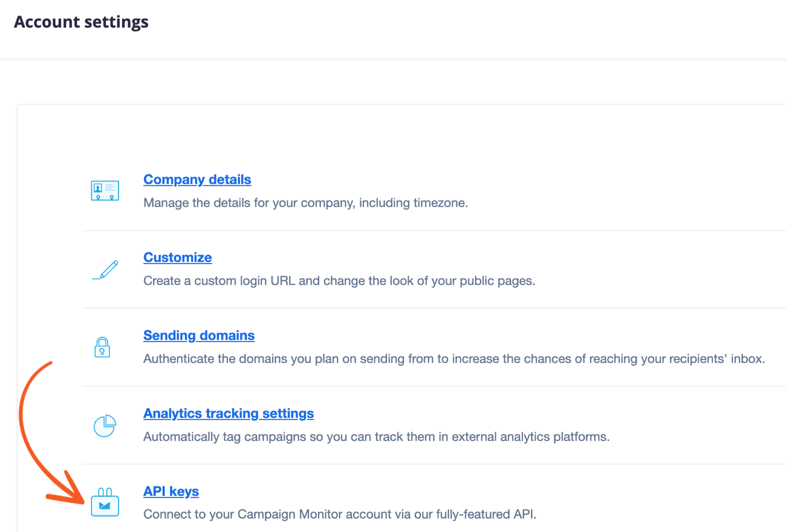Click the pie chart icon beside Analytics tracking

[103, 425]
